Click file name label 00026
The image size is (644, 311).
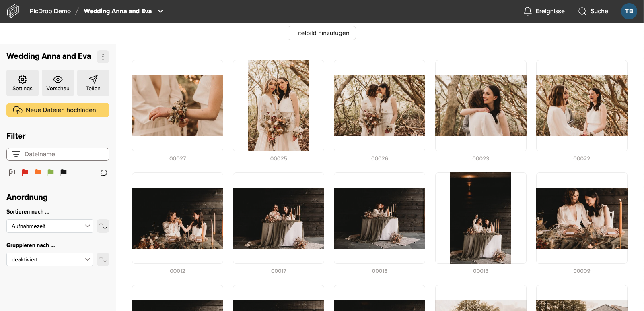(379, 159)
